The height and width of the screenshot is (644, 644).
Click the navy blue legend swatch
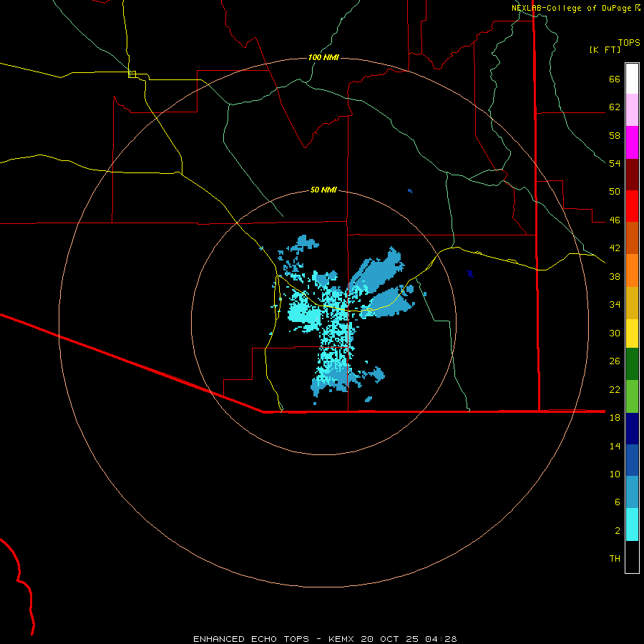(x=632, y=429)
